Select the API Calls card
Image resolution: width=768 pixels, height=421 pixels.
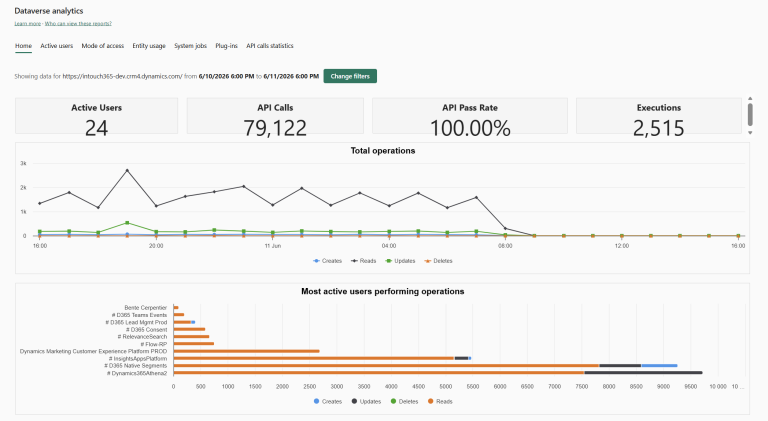(275, 116)
